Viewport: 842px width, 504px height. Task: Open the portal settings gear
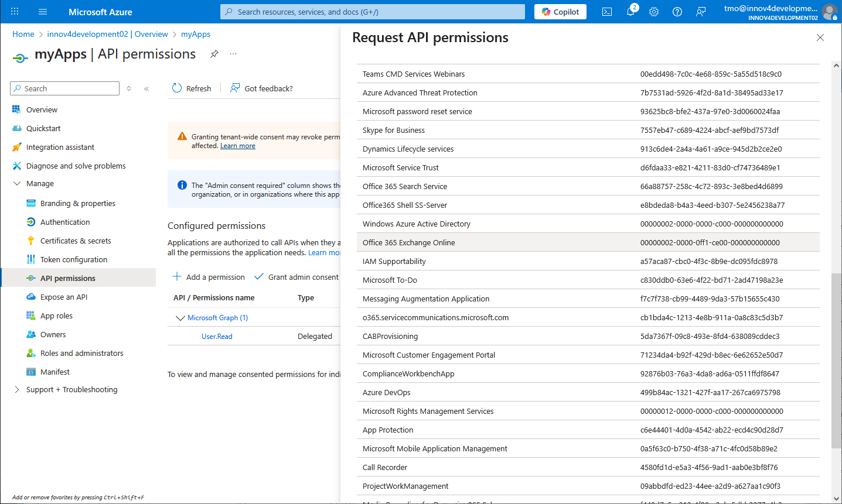(x=654, y=12)
